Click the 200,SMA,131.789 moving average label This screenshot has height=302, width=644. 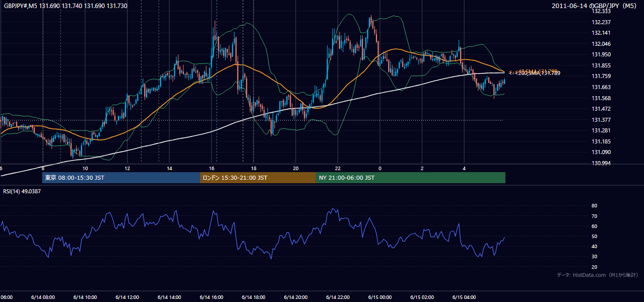539,73
